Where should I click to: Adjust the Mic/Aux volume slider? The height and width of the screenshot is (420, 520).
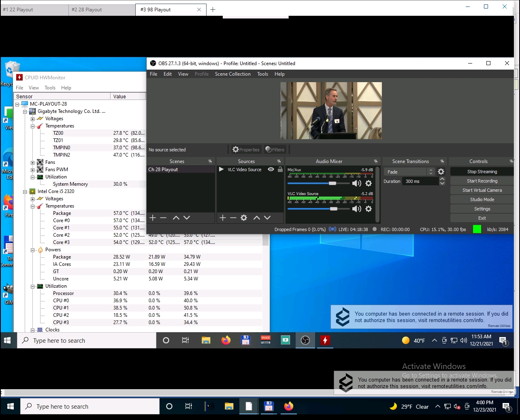coord(332,183)
